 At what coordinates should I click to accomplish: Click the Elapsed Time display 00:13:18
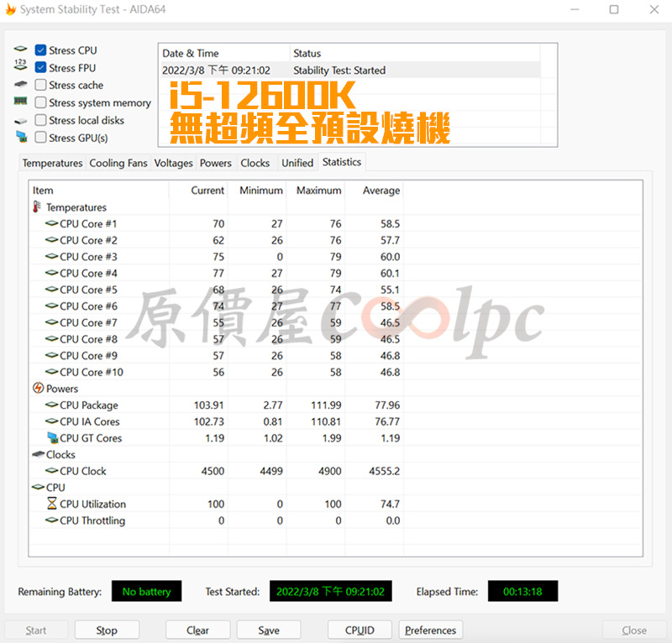pos(522,591)
